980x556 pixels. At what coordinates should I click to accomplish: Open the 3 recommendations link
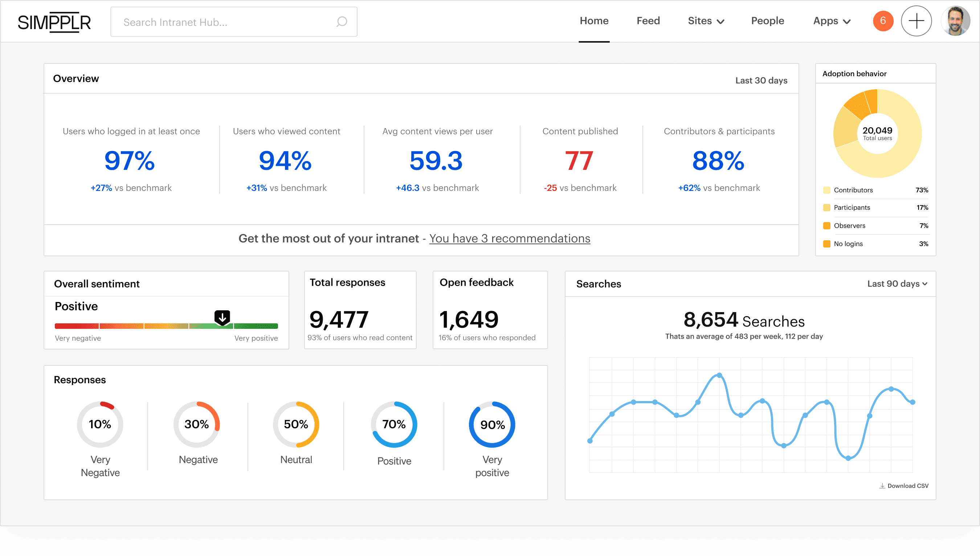[x=510, y=238]
